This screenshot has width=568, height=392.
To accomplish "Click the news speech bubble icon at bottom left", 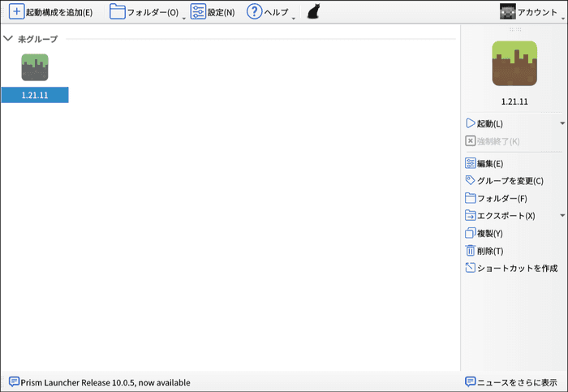I will pos(14,382).
